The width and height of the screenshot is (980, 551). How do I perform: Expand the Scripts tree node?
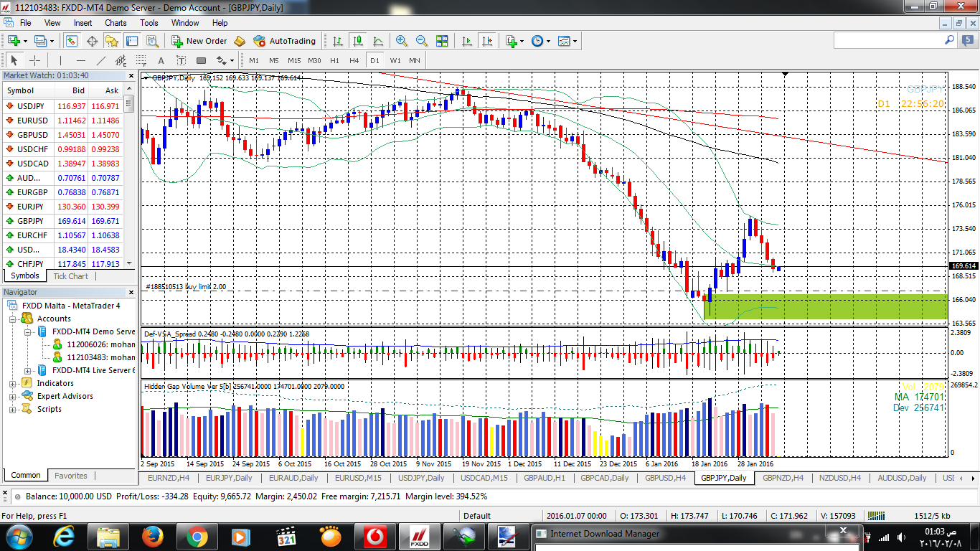coord(14,409)
